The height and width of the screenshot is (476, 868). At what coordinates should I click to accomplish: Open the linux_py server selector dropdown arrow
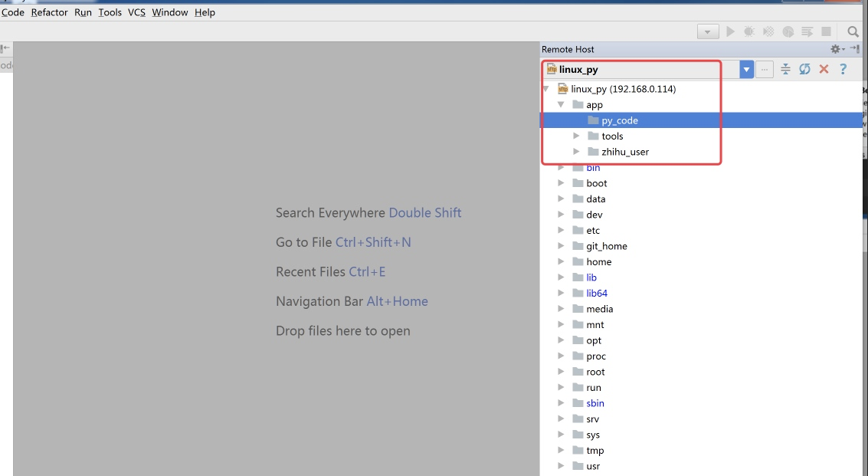pos(746,69)
